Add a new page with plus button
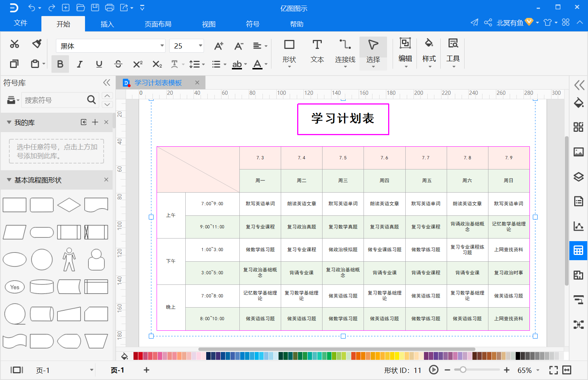 [x=147, y=370]
